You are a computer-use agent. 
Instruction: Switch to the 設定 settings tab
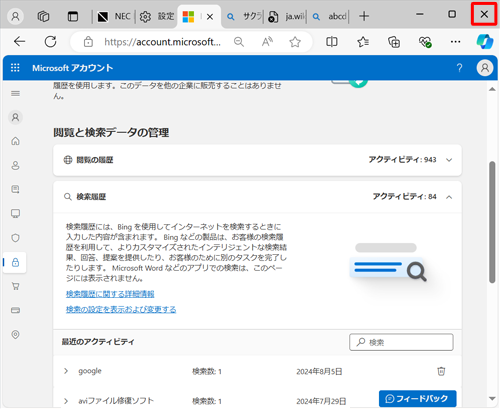point(156,16)
